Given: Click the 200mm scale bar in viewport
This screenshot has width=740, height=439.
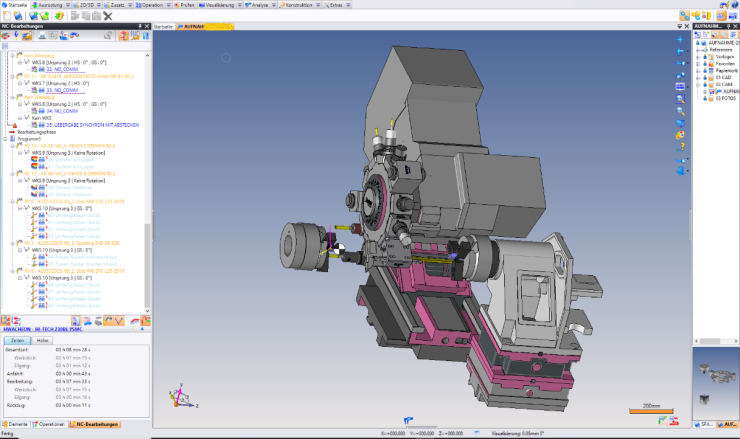Looking at the screenshot, I should [x=651, y=409].
